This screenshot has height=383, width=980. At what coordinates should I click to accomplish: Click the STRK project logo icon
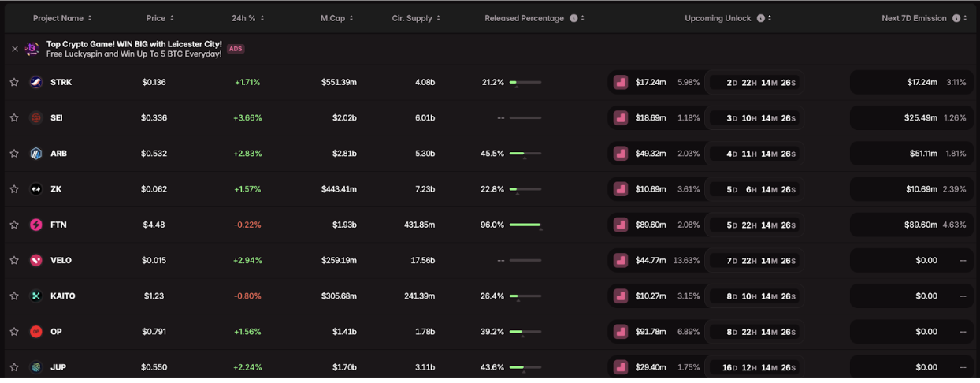(36, 82)
